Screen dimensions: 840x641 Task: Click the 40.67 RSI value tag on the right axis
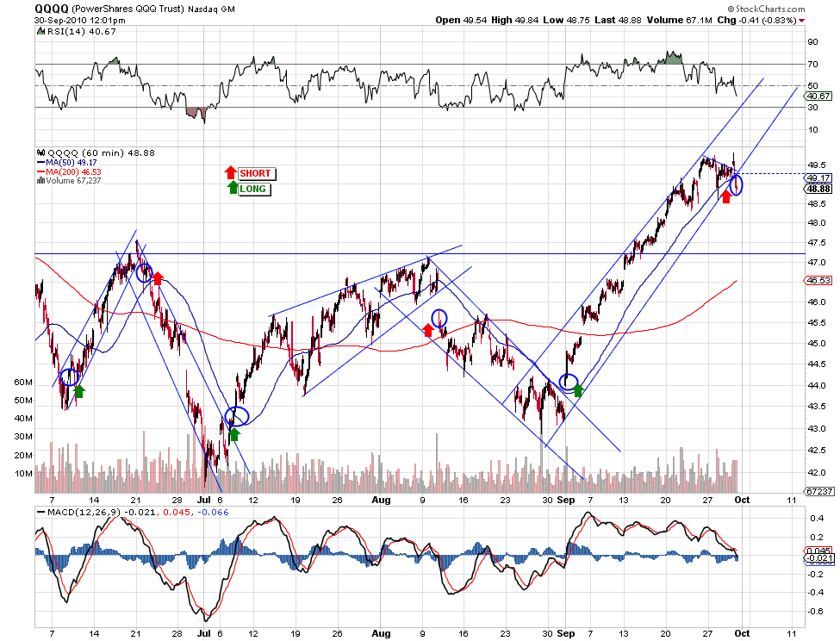(x=818, y=96)
